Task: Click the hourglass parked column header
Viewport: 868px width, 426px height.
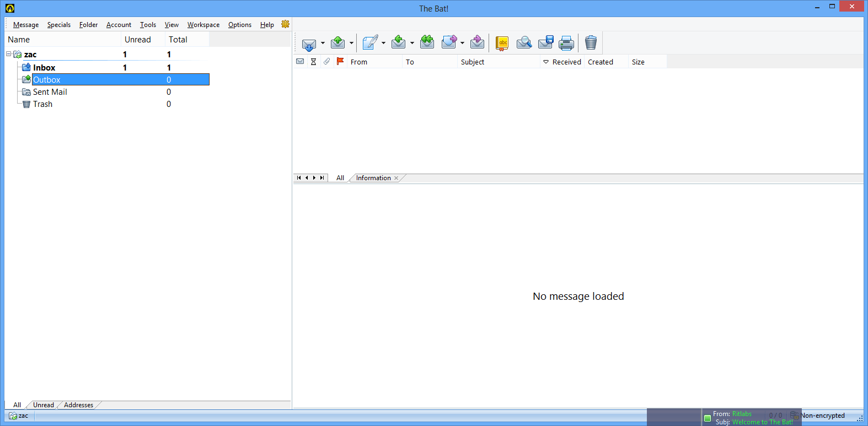Action: click(x=313, y=62)
